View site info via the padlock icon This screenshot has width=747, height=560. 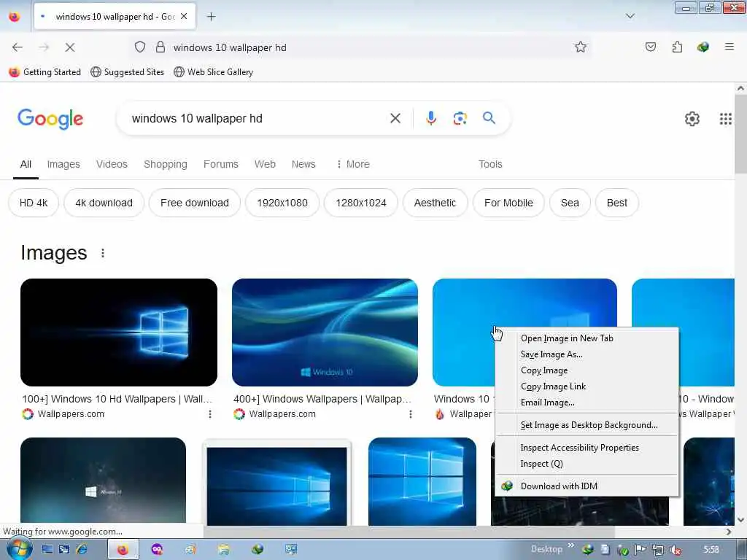pos(160,47)
